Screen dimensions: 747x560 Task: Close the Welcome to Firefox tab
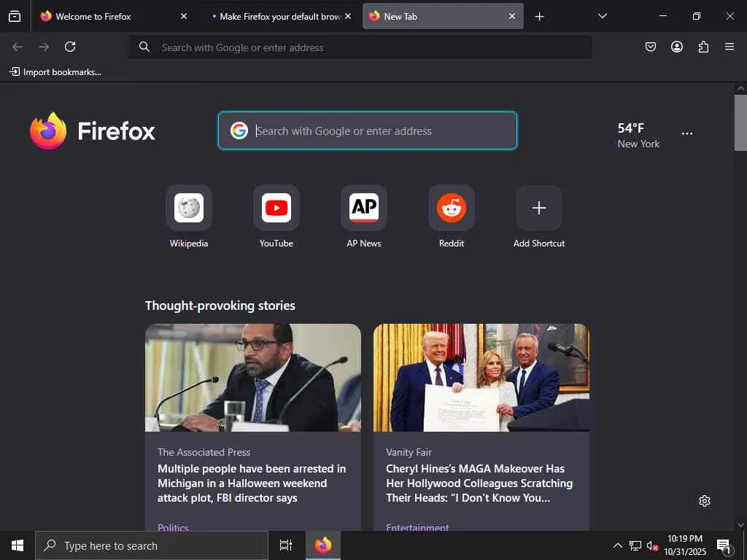[x=184, y=16]
